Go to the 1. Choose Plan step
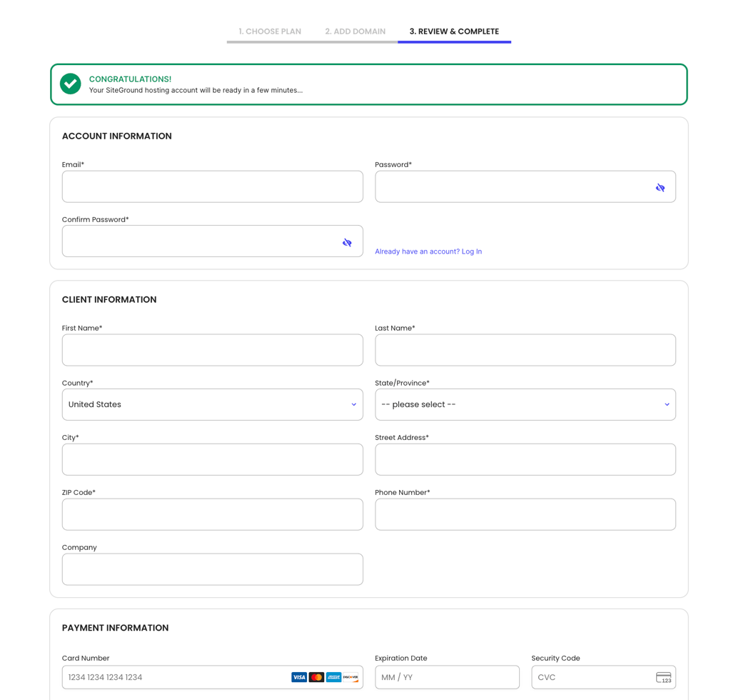 pyautogui.click(x=270, y=31)
